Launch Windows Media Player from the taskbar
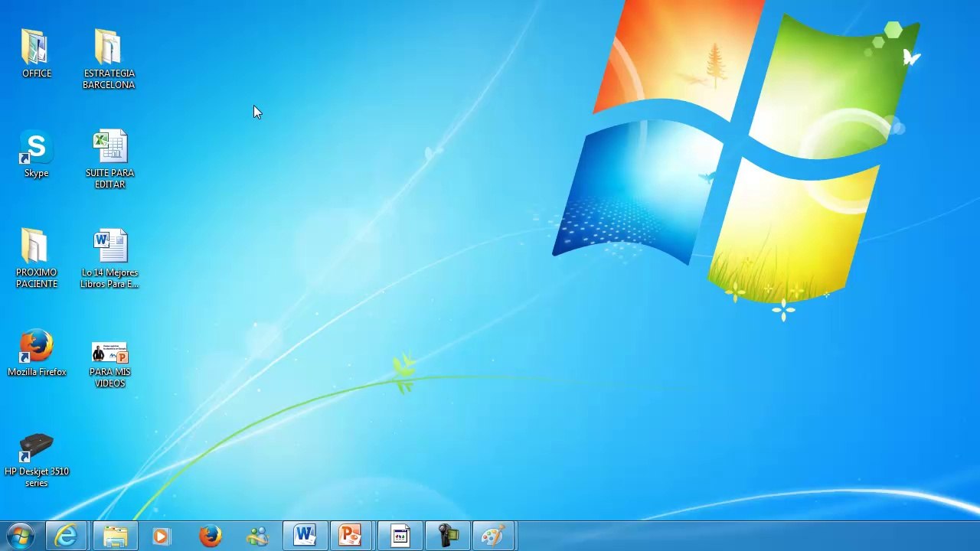 point(162,536)
